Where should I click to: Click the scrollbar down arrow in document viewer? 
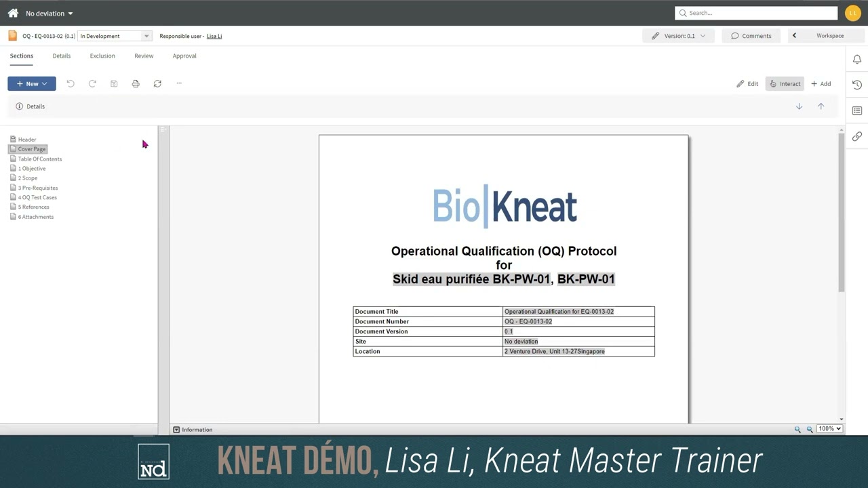[842, 420]
